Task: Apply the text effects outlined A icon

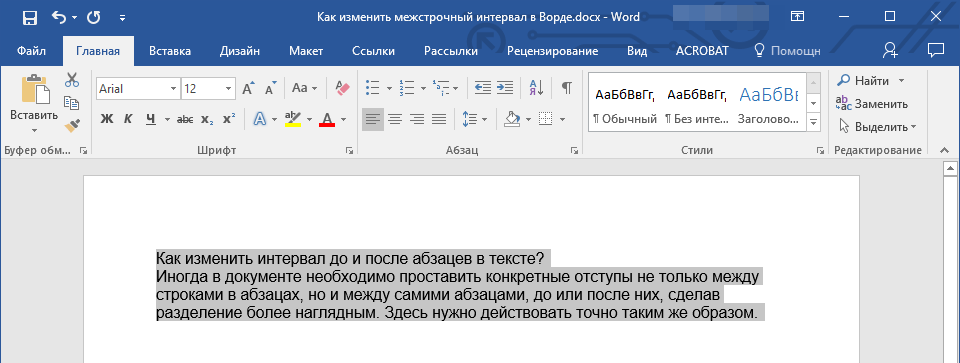Action: pyautogui.click(x=260, y=119)
